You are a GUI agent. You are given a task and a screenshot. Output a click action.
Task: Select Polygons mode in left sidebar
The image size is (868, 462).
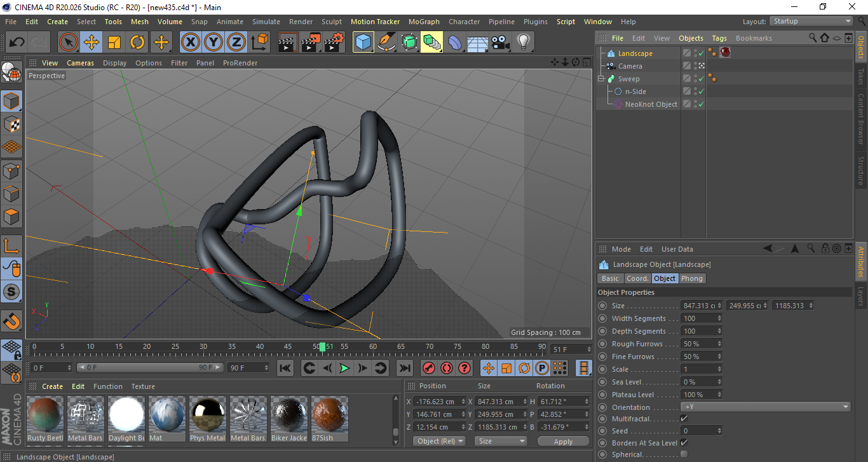click(x=11, y=217)
